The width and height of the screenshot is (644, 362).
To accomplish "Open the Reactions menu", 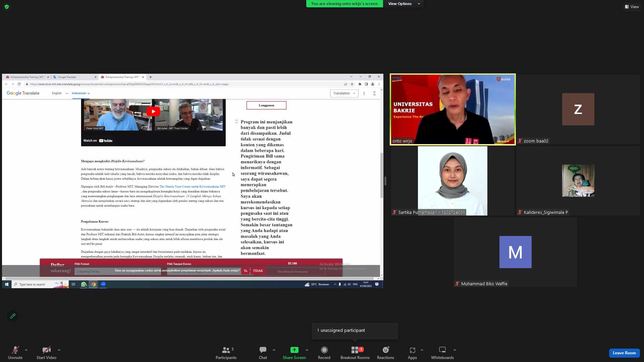I will (x=385, y=353).
